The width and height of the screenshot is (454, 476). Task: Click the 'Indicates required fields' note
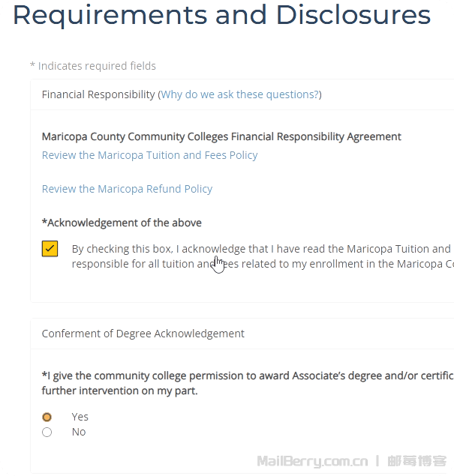click(x=93, y=66)
